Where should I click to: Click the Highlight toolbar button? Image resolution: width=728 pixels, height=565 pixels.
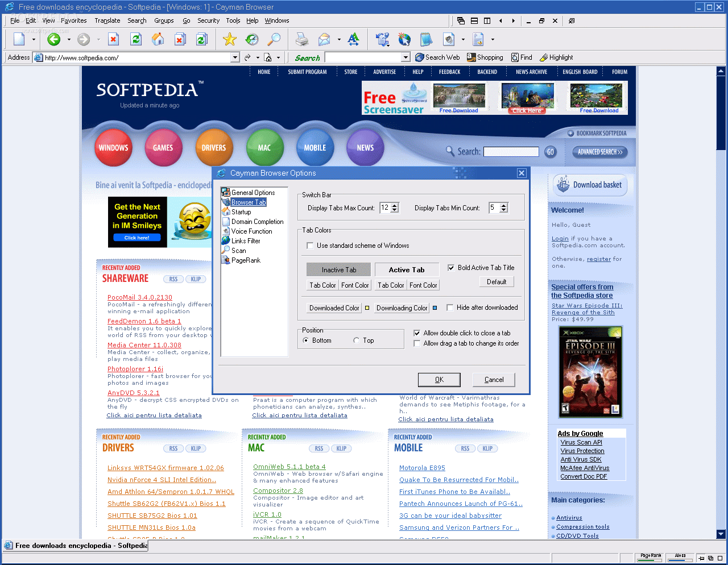tap(556, 57)
